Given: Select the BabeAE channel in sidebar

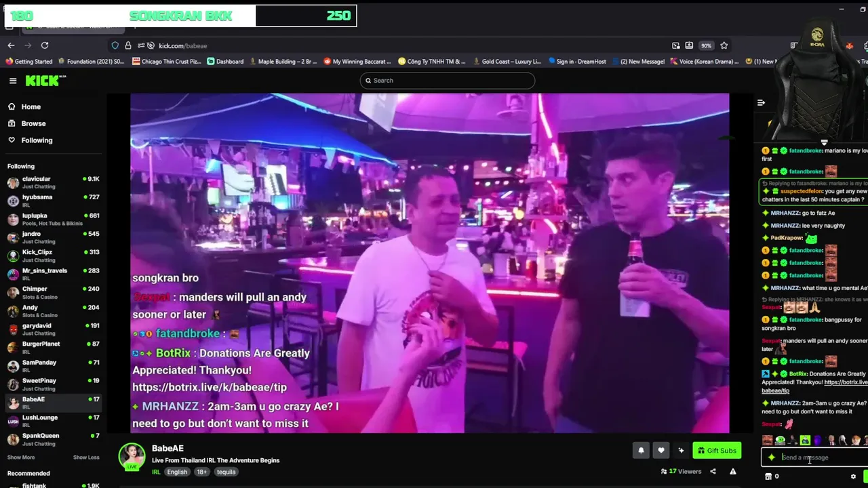Looking at the screenshot, I should click(x=53, y=402).
